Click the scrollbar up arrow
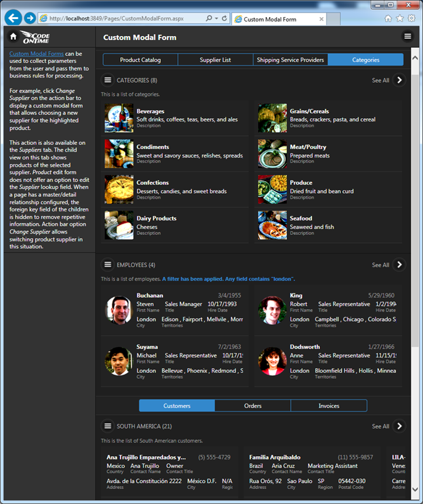This screenshot has height=504, width=423. 415,58
